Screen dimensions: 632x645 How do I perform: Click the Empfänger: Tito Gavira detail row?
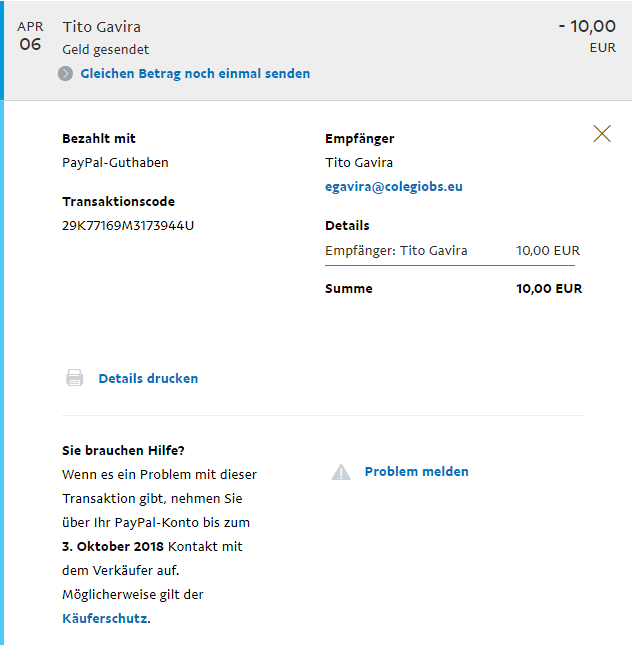(x=452, y=251)
